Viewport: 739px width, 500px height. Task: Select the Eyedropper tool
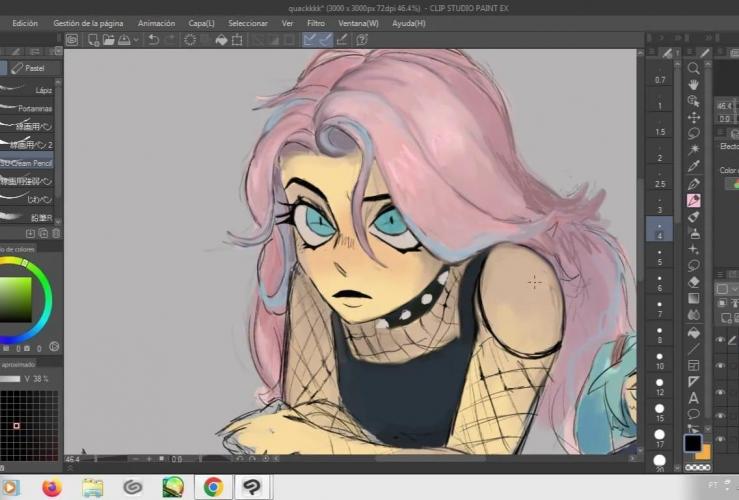pos(693,166)
